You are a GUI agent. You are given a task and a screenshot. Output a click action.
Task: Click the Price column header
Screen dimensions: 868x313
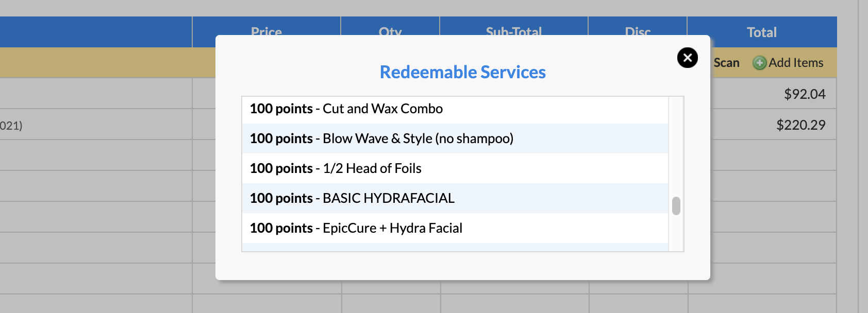click(x=266, y=32)
